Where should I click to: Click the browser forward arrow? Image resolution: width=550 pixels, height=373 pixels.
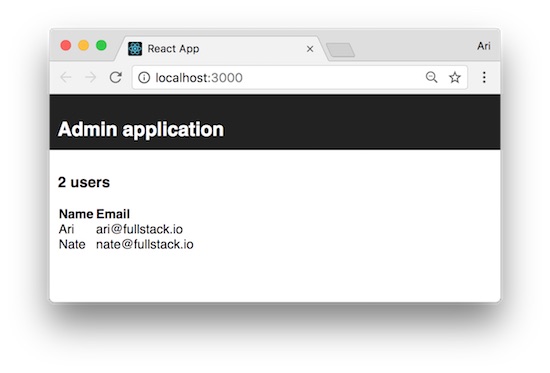pos(90,77)
